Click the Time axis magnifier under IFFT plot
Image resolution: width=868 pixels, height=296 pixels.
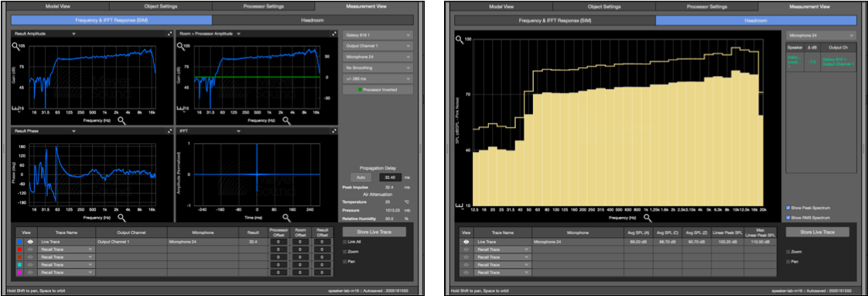click(287, 218)
